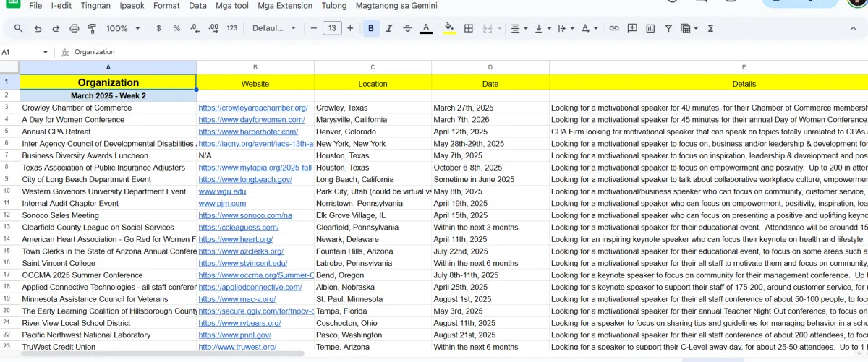Insert a link using the toolbar icon

[614, 28]
